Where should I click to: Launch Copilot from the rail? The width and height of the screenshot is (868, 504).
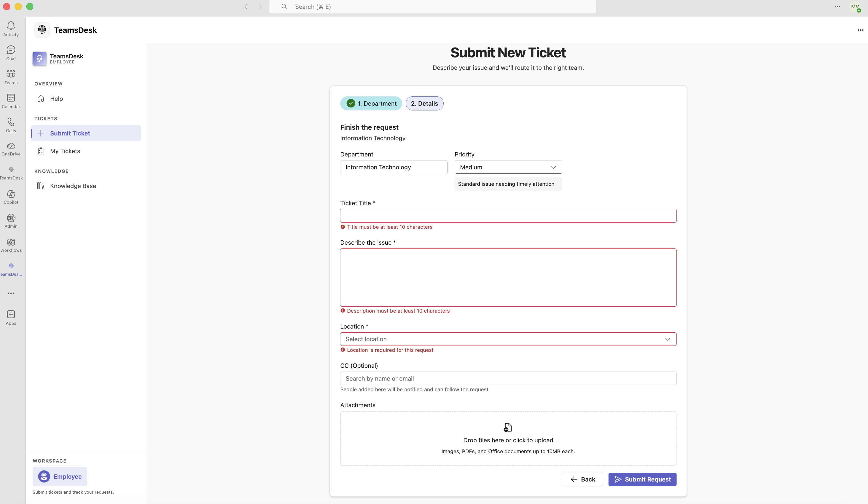tap(11, 194)
